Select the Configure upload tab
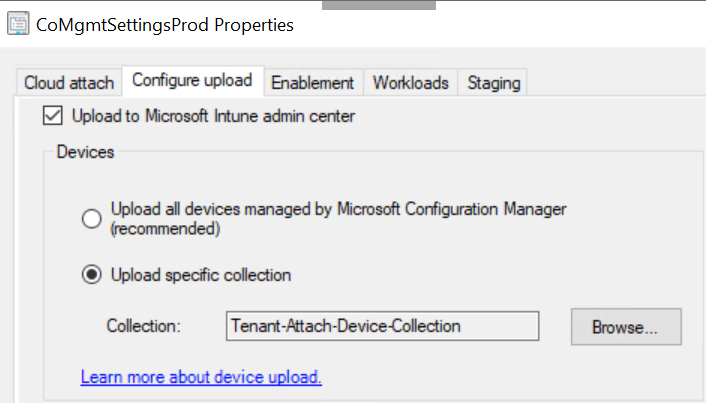The width and height of the screenshot is (706, 403). tap(191, 81)
